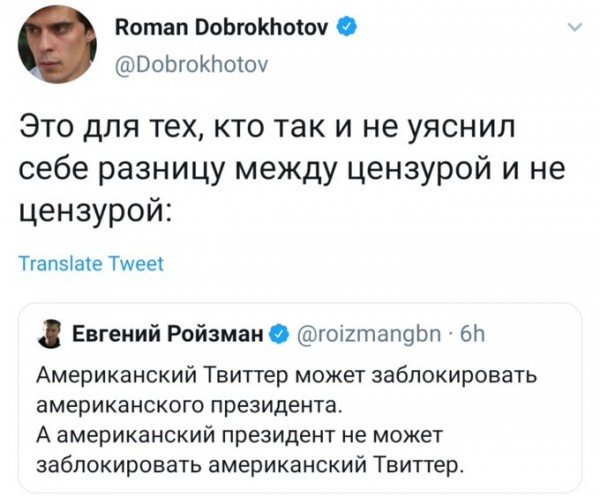Click the Евгений Ройзман name in quoted tweet
This screenshot has height=496, width=600.
(168, 334)
